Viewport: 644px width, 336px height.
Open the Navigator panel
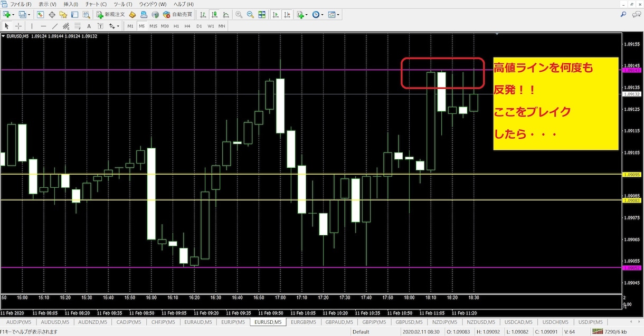pos(63,15)
